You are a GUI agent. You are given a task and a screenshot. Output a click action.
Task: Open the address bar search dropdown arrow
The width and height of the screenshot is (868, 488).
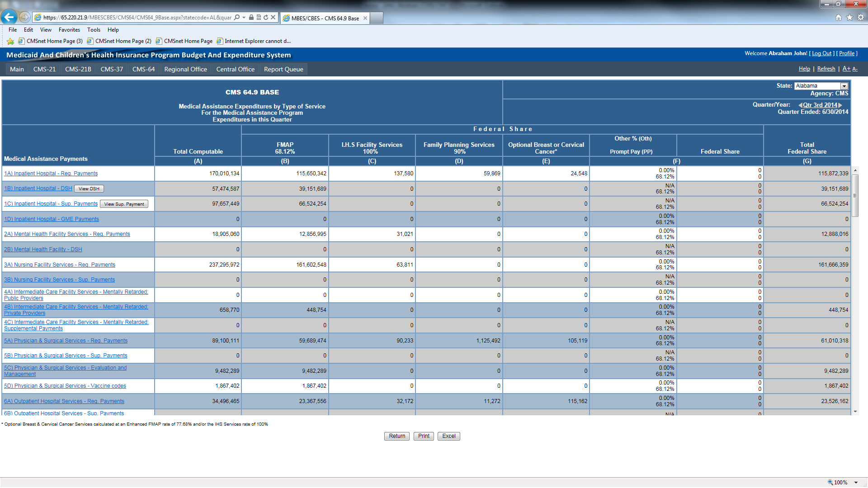(x=244, y=18)
